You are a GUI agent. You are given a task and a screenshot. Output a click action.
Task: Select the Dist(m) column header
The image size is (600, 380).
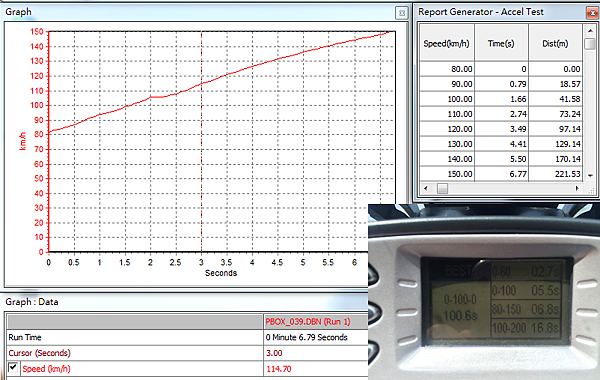tap(556, 43)
